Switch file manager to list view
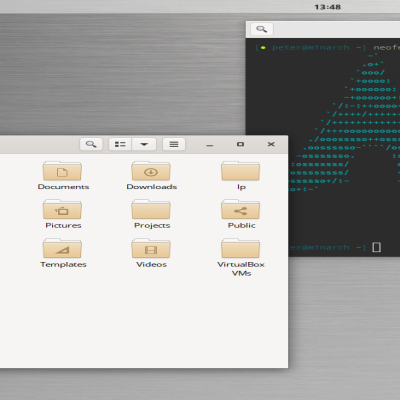 [120, 144]
